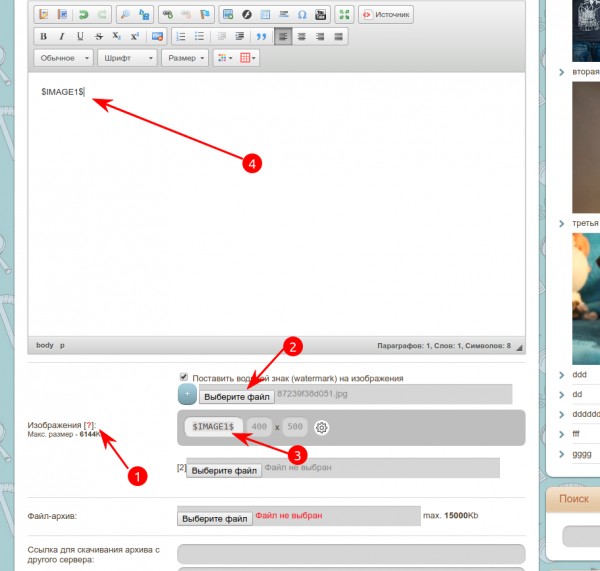Maximize the editor area
The height and width of the screenshot is (571, 600).
click(x=344, y=15)
